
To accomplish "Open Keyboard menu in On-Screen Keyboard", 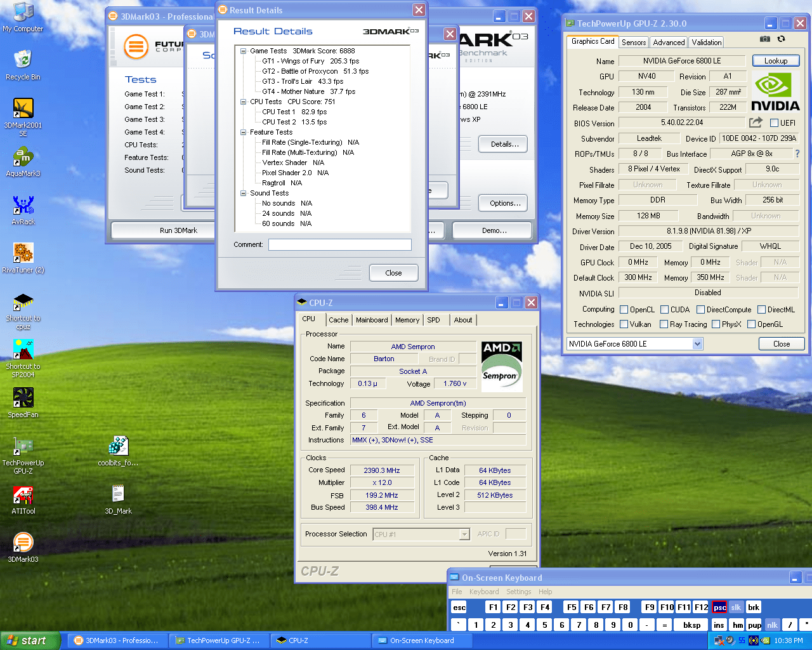I will [x=484, y=592].
